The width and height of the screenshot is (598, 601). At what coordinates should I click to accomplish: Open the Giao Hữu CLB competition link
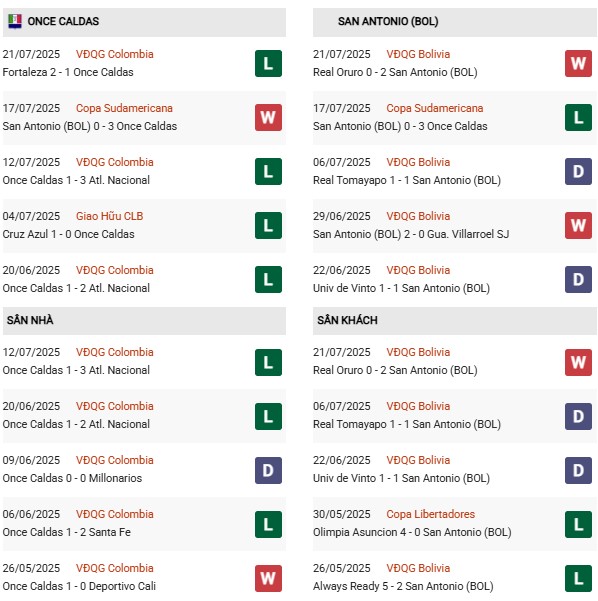(x=110, y=216)
